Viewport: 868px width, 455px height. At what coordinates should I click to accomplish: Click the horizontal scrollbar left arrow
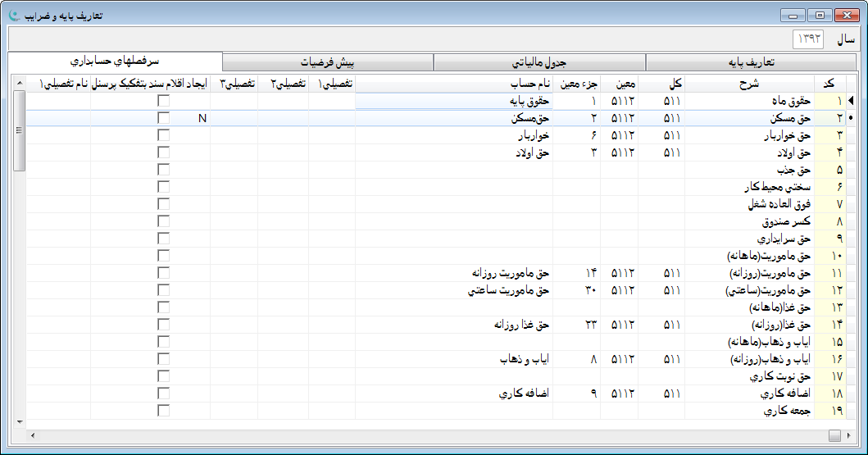click(x=32, y=435)
